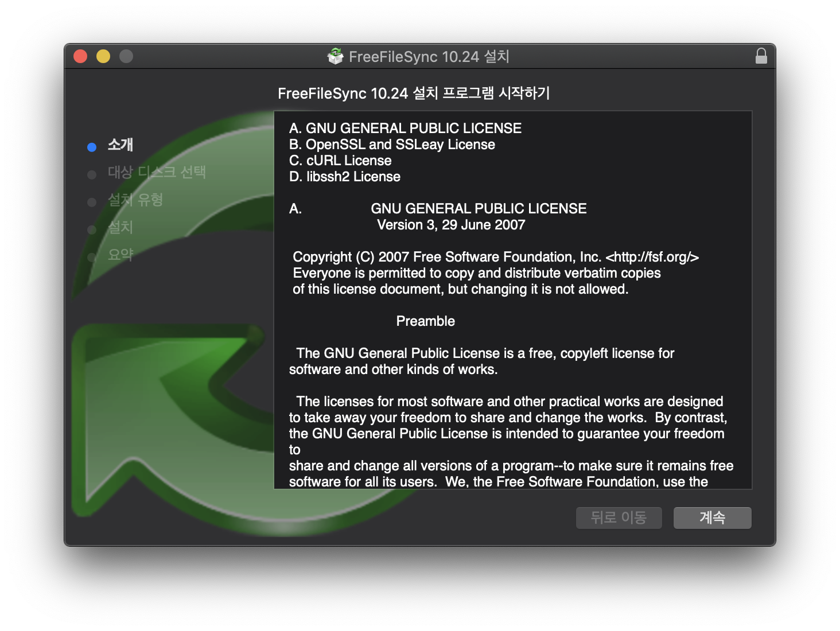Select the 대상 디스크 선택 step
This screenshot has width=840, height=631.
(157, 172)
